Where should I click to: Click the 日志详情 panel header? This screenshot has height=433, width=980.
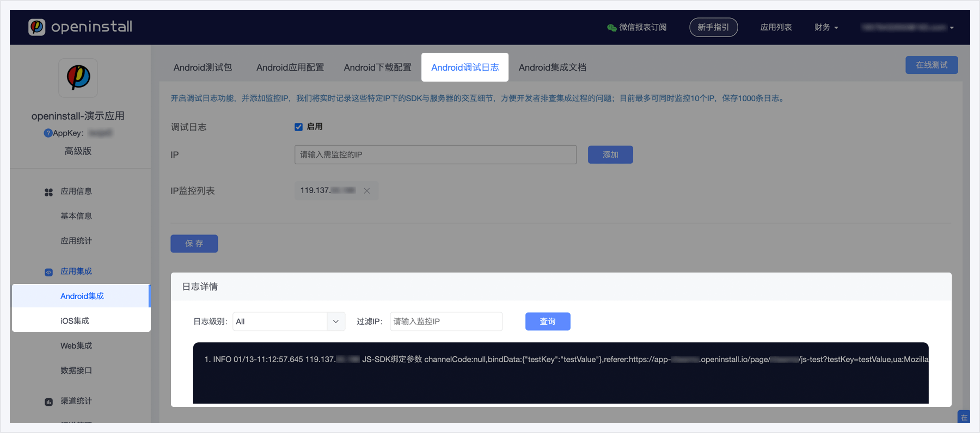point(561,287)
